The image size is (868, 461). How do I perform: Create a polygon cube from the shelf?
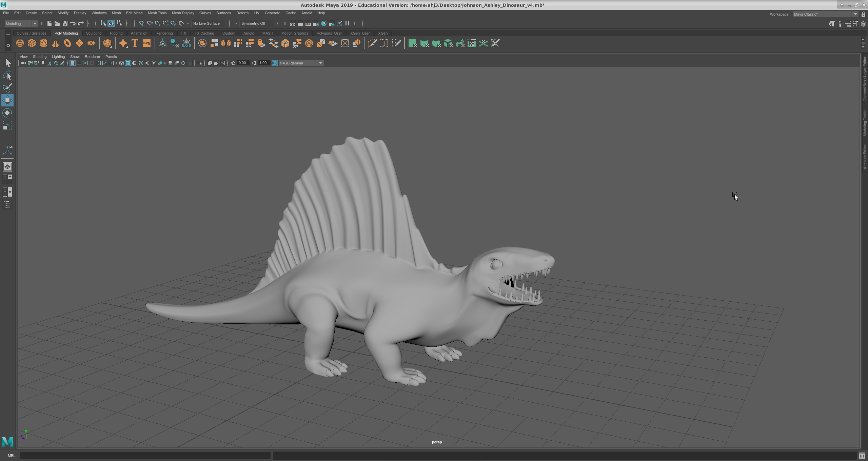pos(32,43)
